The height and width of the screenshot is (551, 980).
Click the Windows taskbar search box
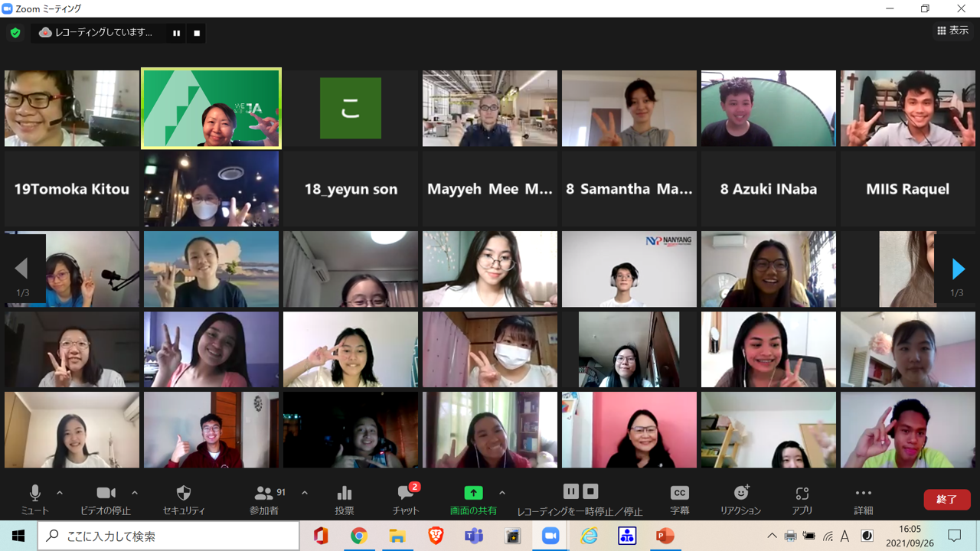[x=168, y=536]
